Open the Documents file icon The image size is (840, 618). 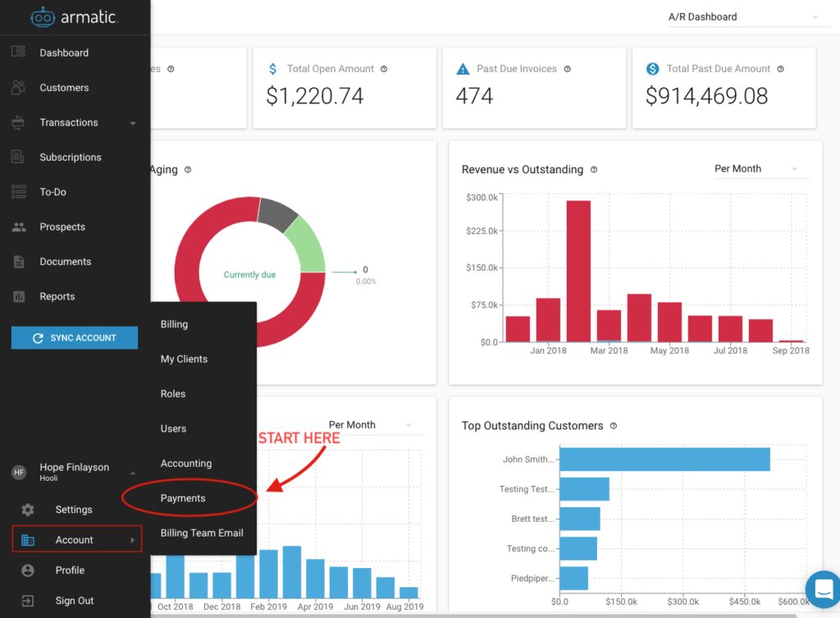[19, 262]
